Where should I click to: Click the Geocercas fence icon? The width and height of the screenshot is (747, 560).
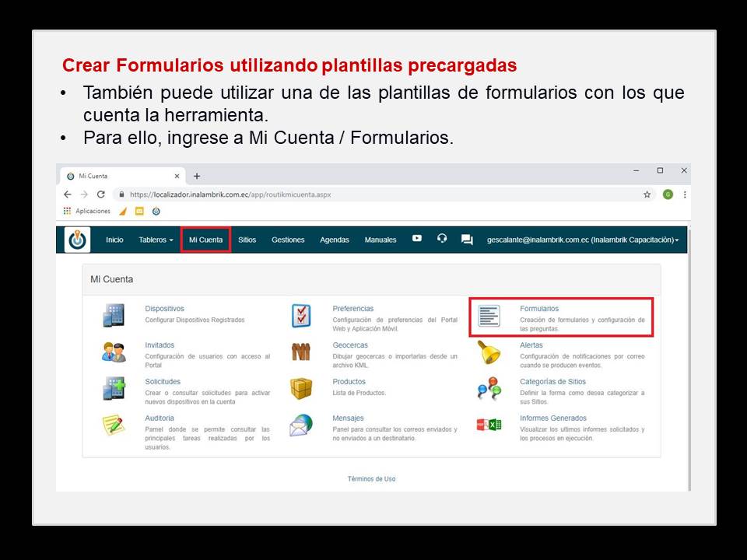click(301, 352)
